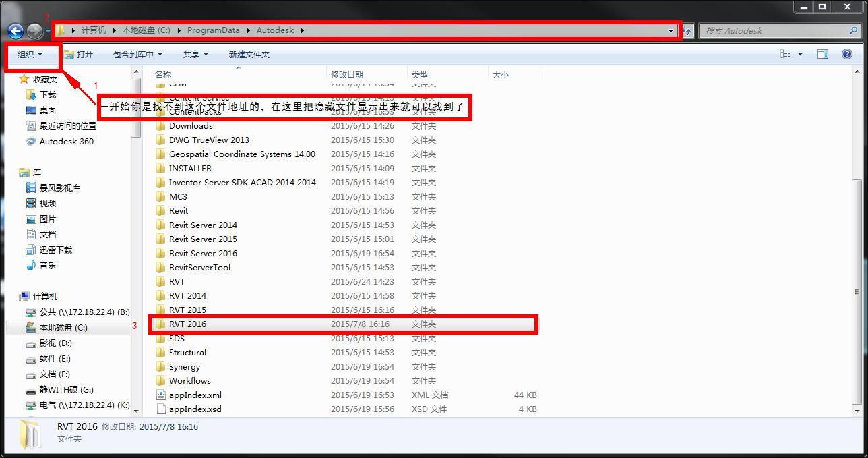The width and height of the screenshot is (868, 458).
Task: Select 桌面 under favorites
Action: click(x=46, y=110)
